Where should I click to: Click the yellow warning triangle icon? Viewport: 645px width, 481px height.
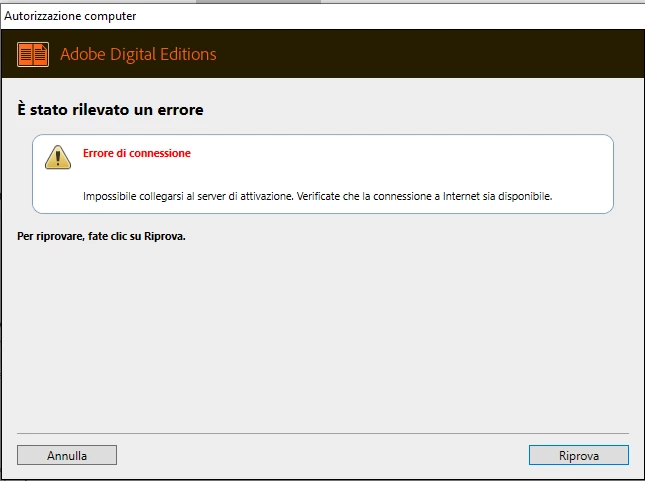click(x=58, y=157)
